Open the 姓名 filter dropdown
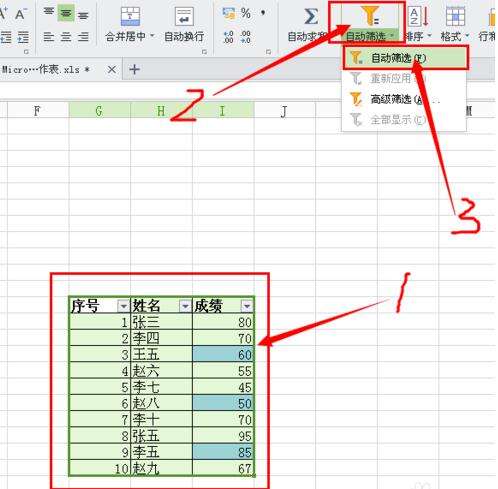The image size is (498, 489). (x=185, y=306)
